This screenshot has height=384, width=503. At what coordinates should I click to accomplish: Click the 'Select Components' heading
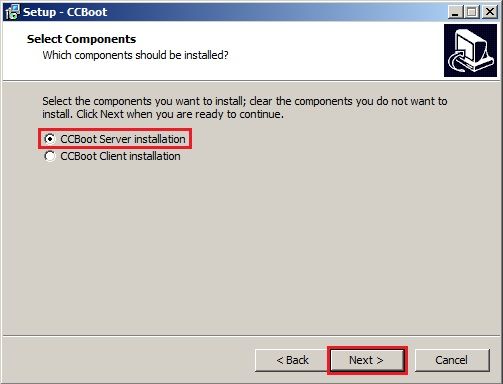point(81,39)
